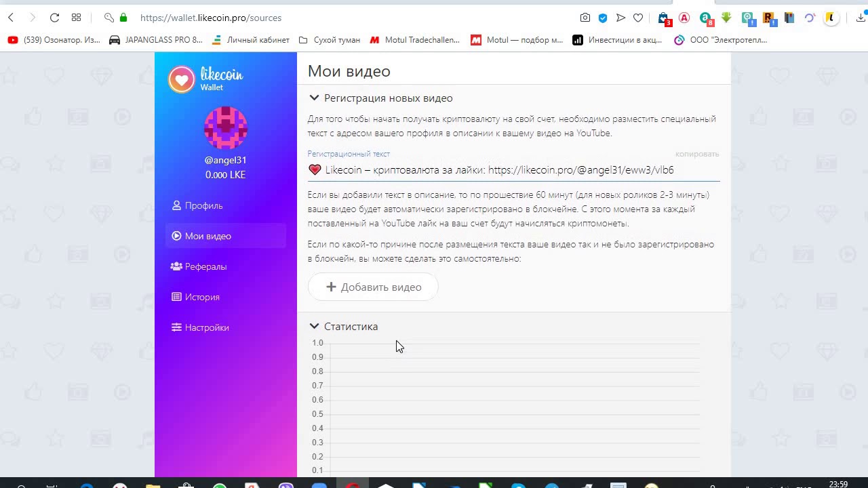Viewport: 868px width, 488px height.
Task: Click the browser forward arrow
Action: click(32, 18)
